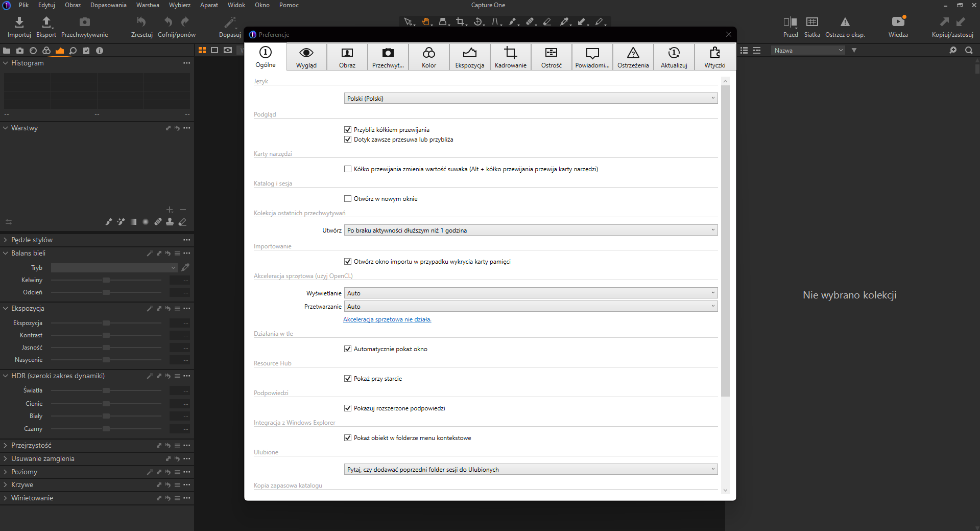Close the Preferencje dialog
The image size is (980, 531).
tap(729, 34)
